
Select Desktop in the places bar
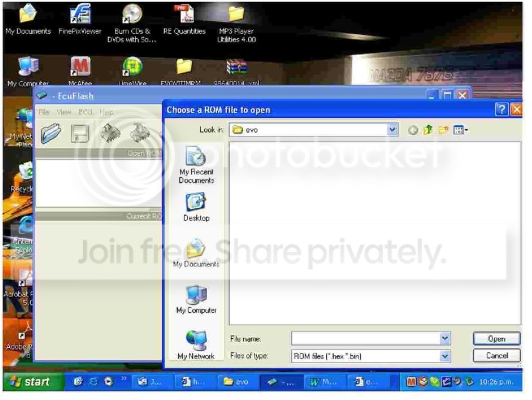(196, 207)
